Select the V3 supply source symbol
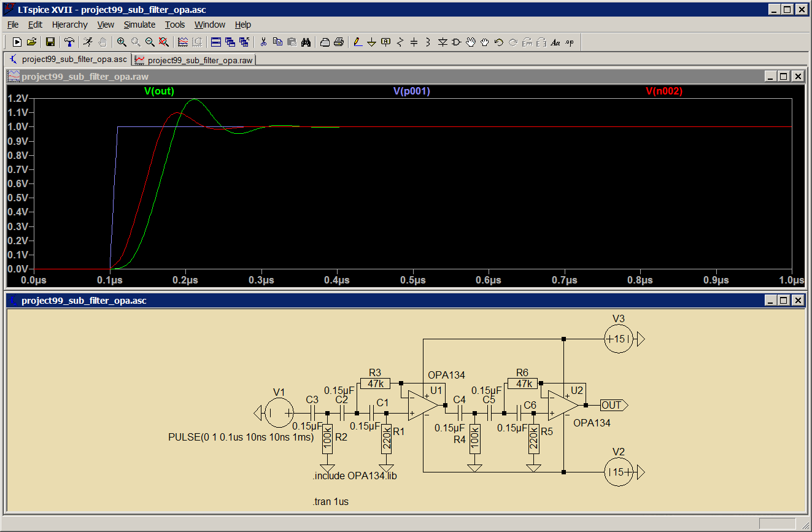Image resolution: width=812 pixels, height=532 pixels. tap(619, 339)
